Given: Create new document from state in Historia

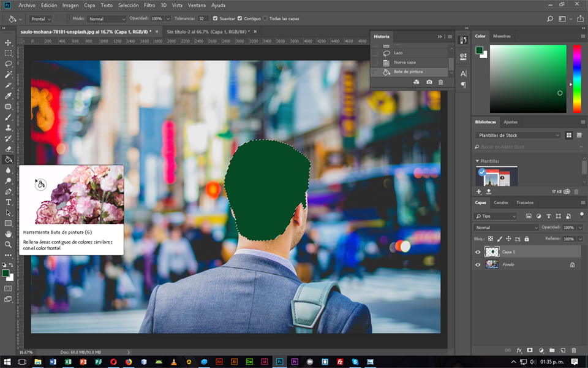Looking at the screenshot, I should (x=417, y=82).
